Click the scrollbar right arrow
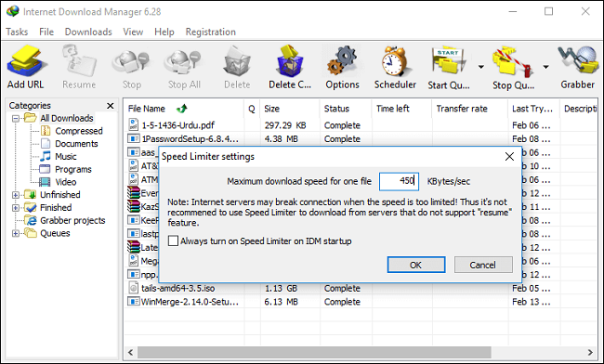 (x=590, y=352)
